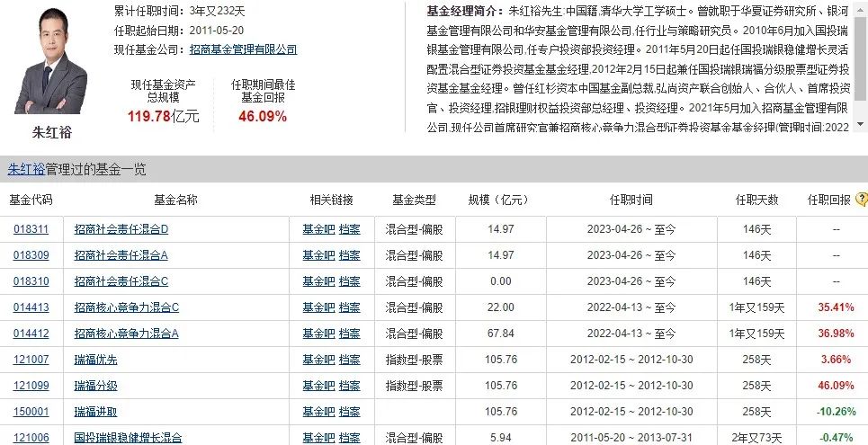Open fund code 018309
This screenshot has height=445, width=868.
(x=31, y=255)
